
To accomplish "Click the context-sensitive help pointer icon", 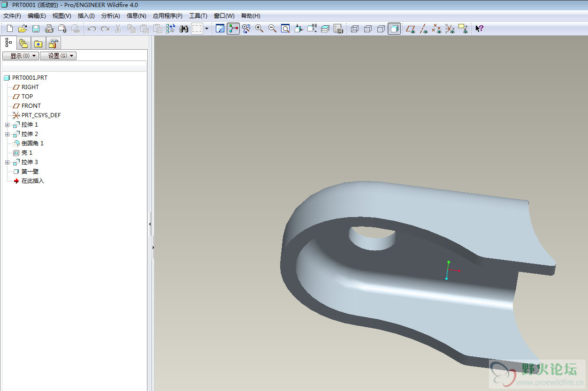I will pyautogui.click(x=479, y=29).
